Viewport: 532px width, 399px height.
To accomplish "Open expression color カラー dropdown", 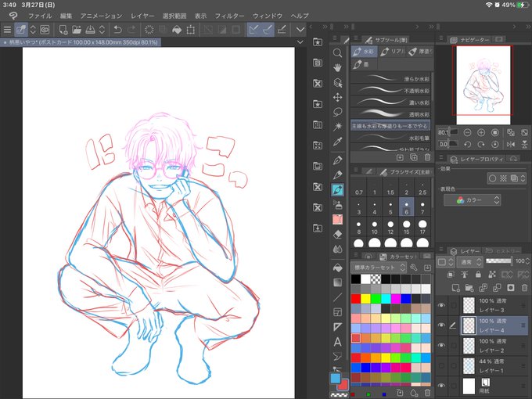I will pos(472,200).
